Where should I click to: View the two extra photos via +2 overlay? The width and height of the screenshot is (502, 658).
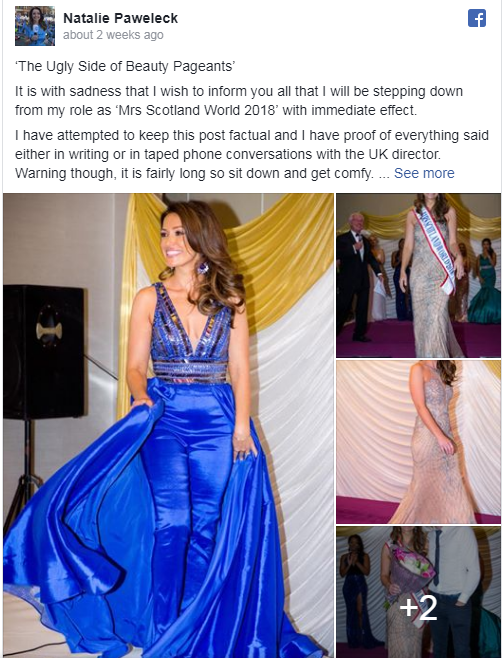[x=418, y=592]
